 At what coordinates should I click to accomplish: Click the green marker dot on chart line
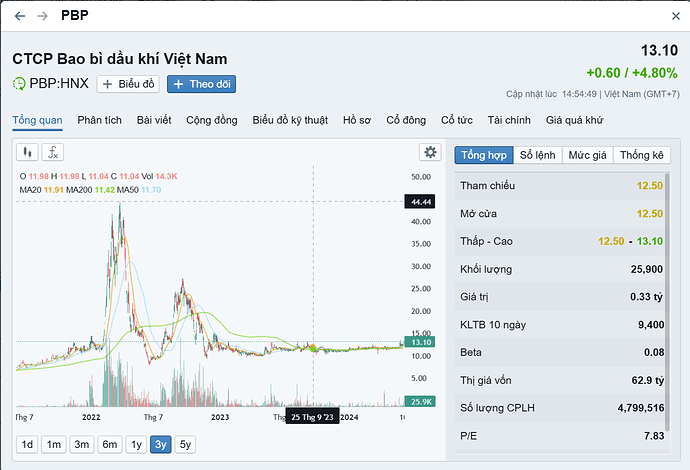click(x=313, y=349)
